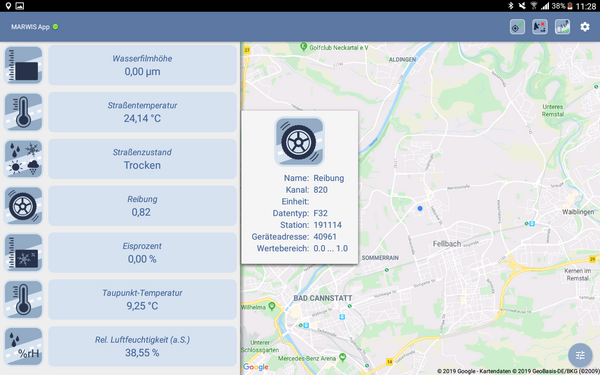Tap the green MARWIS App connection indicator
This screenshot has height=375, width=600.
click(x=55, y=27)
